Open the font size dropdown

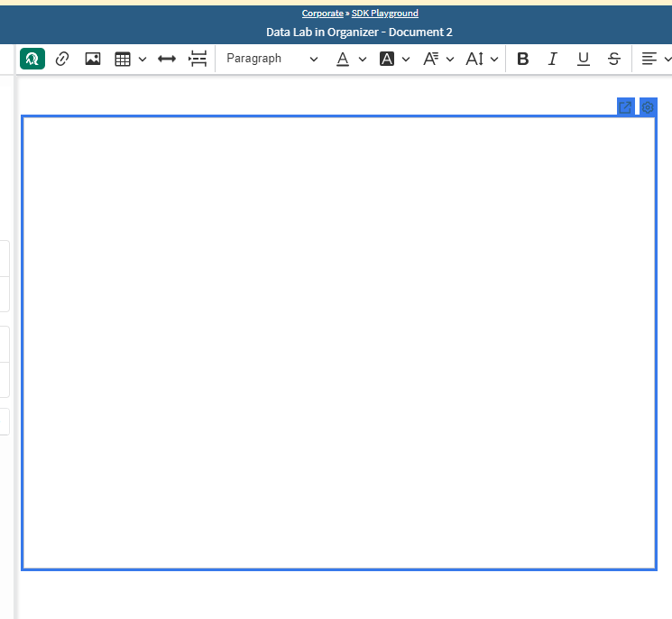click(482, 59)
